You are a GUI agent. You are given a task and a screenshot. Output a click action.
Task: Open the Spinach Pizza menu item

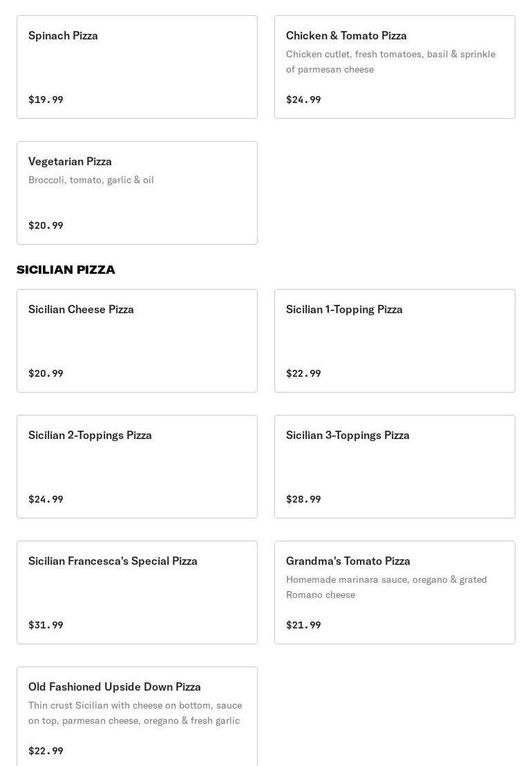pos(137,67)
